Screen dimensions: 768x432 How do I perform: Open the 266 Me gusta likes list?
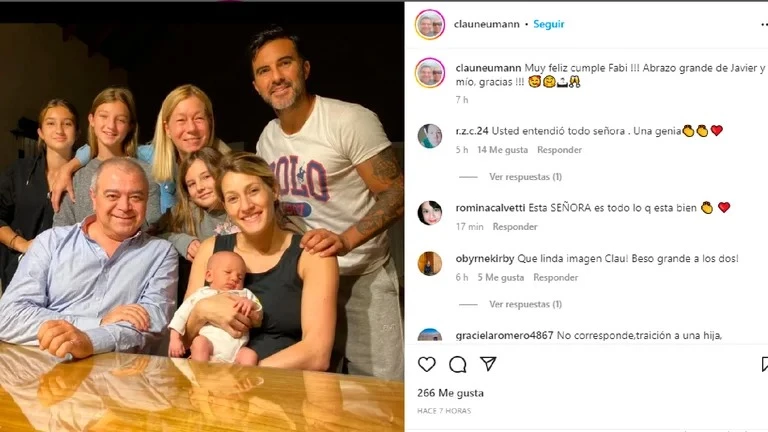(450, 393)
